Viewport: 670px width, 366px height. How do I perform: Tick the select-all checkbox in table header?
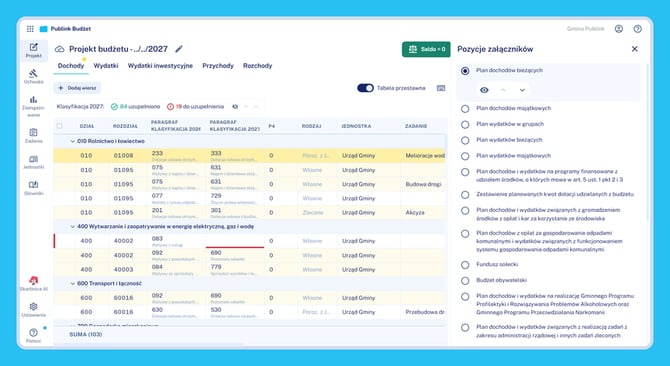click(x=59, y=126)
